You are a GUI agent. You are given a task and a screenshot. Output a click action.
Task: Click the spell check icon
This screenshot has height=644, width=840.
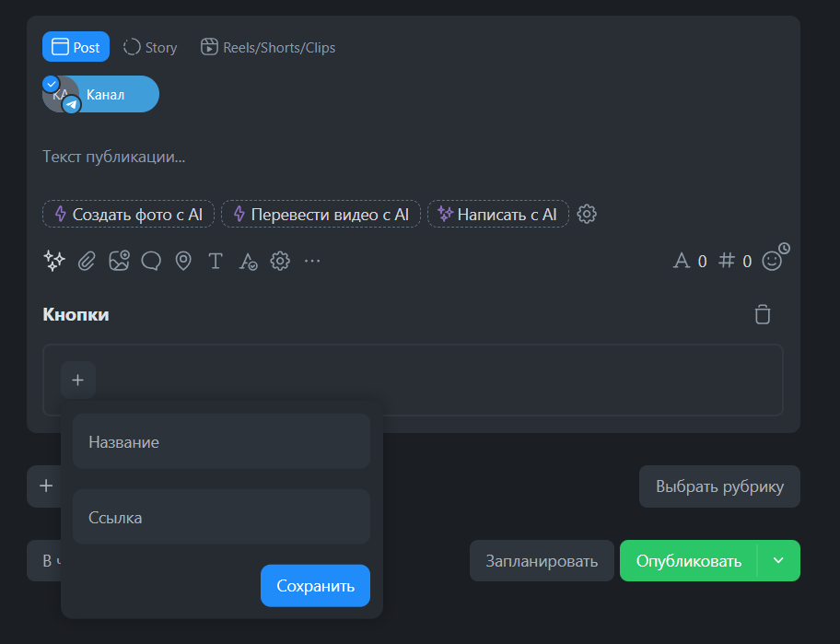click(x=248, y=262)
